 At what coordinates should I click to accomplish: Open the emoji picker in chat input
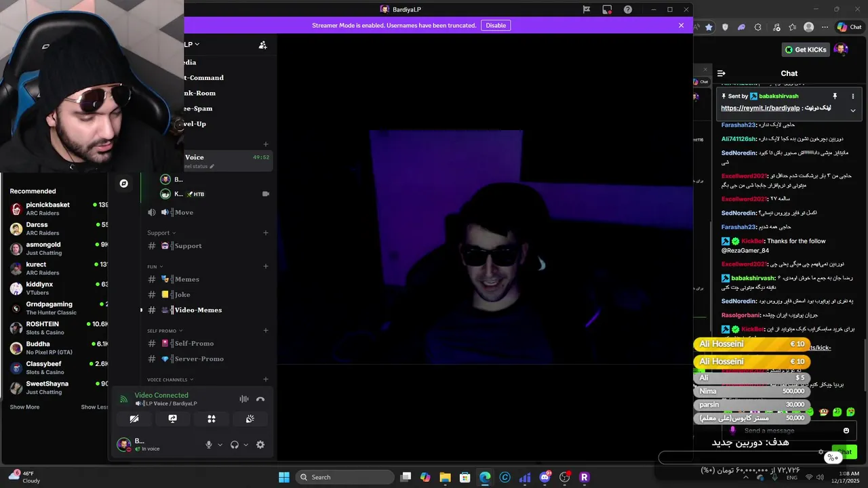point(846,430)
